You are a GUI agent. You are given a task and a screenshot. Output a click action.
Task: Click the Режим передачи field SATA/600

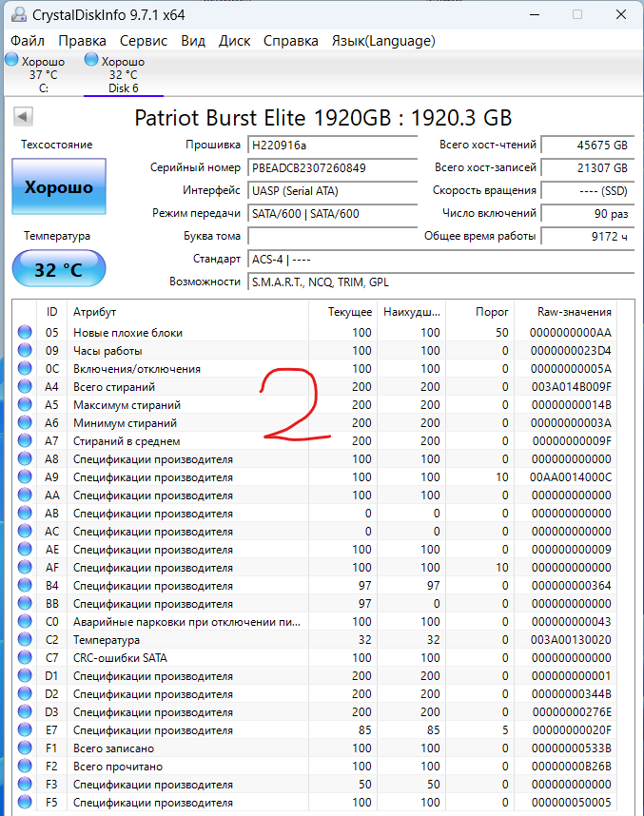pyautogui.click(x=332, y=213)
